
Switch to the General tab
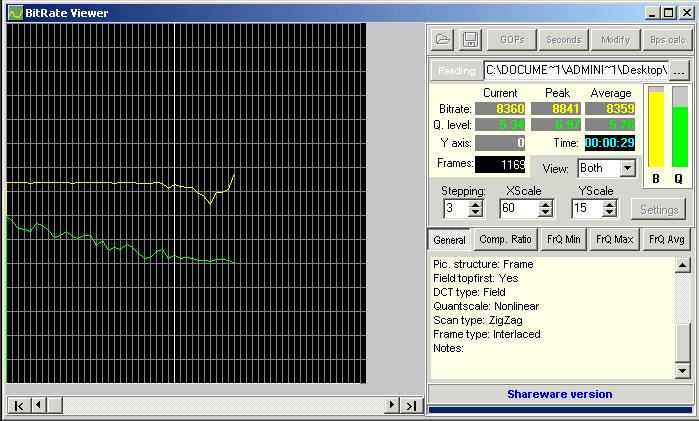point(449,240)
